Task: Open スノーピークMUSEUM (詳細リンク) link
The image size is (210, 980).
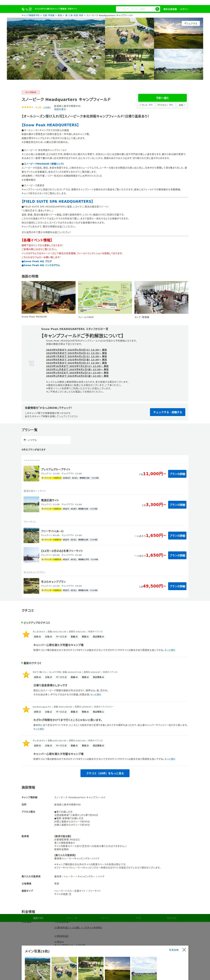Action: click(x=44, y=164)
